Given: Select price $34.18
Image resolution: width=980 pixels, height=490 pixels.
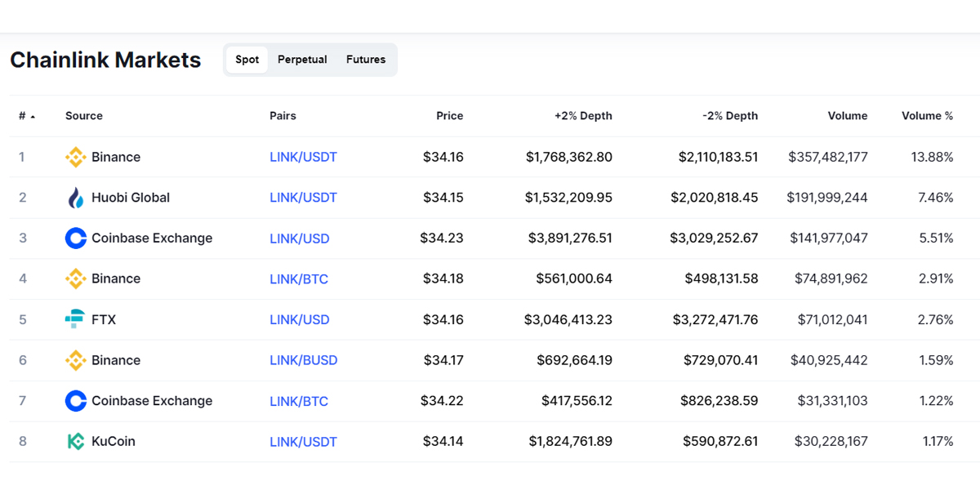Looking at the screenshot, I should tap(443, 278).
